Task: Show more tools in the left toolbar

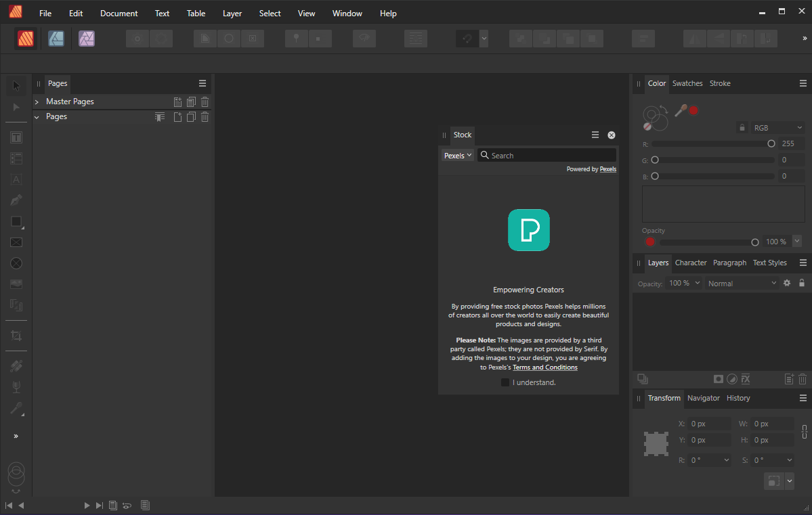Action: pos(16,436)
